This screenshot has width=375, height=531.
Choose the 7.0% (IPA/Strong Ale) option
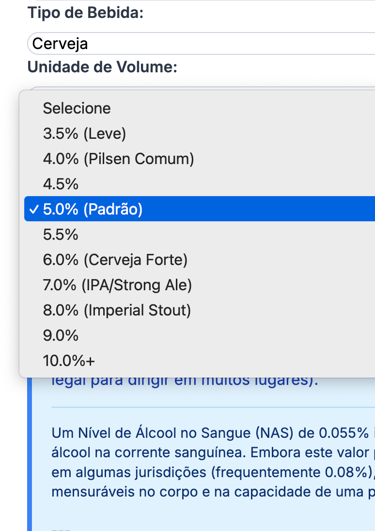click(200, 285)
